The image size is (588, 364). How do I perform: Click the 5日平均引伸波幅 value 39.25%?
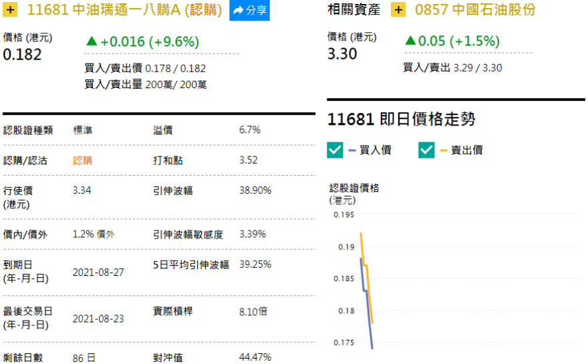point(255,264)
